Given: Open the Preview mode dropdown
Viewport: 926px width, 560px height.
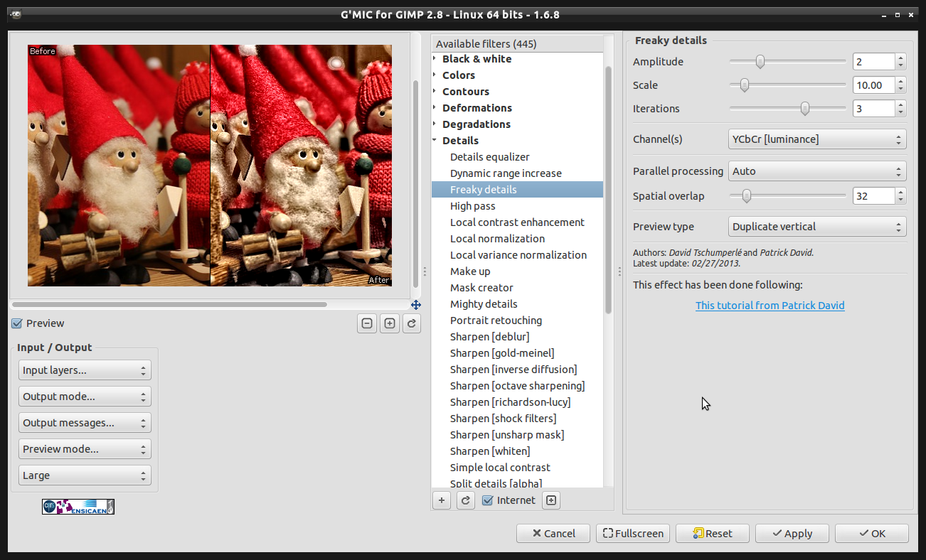Looking at the screenshot, I should pos(85,449).
